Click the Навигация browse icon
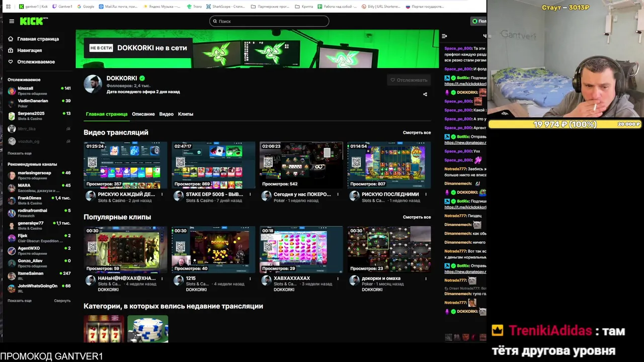Viewport: 644px width, 362px height. (11, 50)
